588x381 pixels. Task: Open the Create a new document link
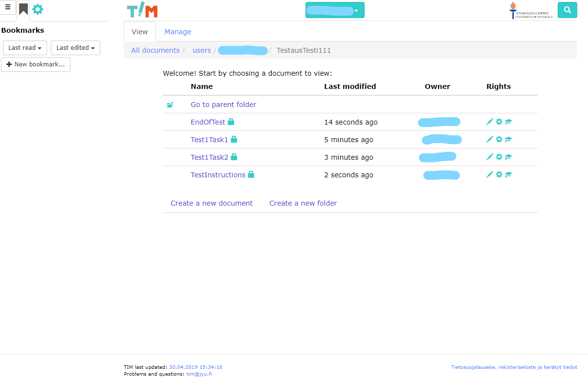pyautogui.click(x=211, y=203)
